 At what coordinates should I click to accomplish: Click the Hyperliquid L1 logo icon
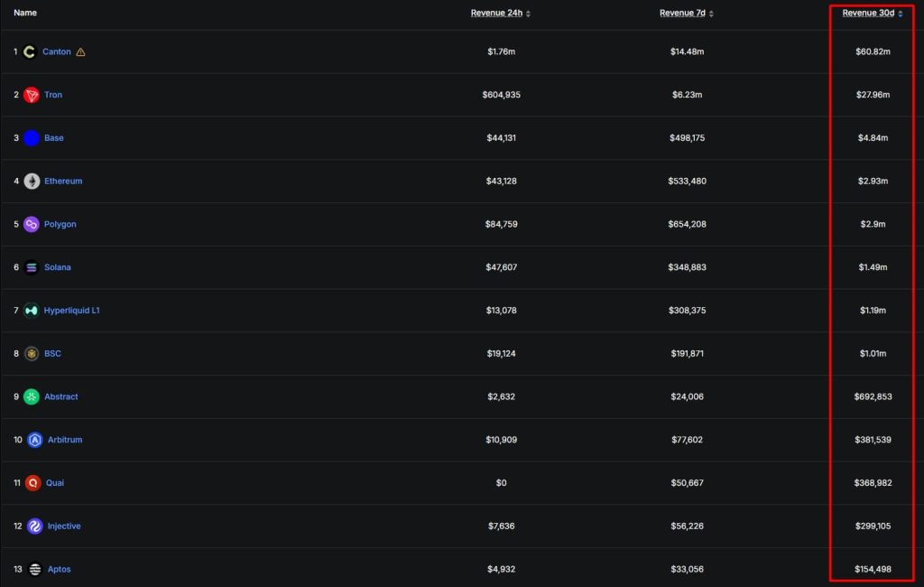32,311
